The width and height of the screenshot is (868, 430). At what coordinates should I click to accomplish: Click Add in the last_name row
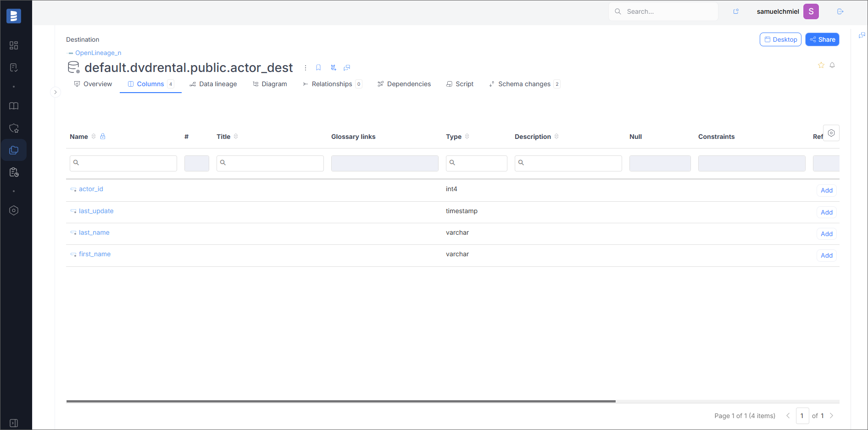coord(827,234)
